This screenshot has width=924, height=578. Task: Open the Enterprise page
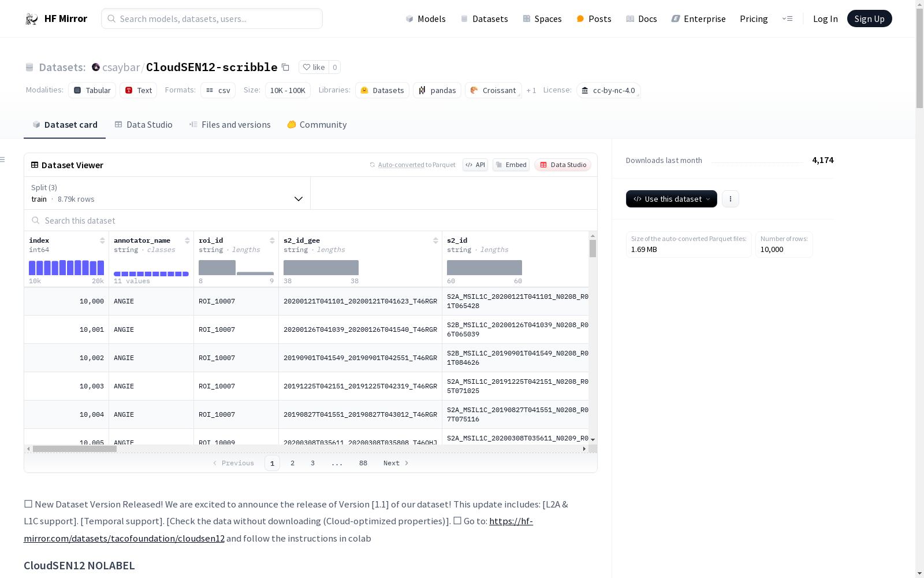pos(698,18)
